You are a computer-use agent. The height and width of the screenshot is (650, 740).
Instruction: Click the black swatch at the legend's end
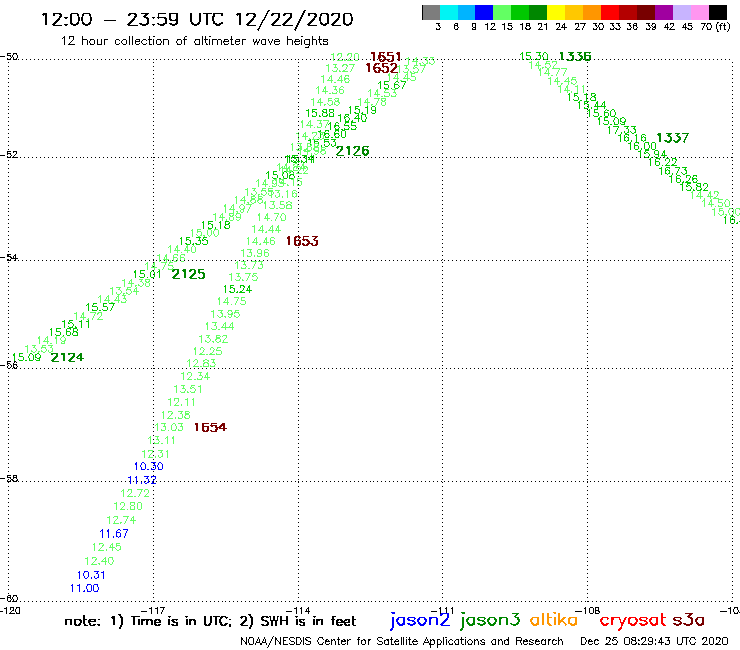point(718,12)
